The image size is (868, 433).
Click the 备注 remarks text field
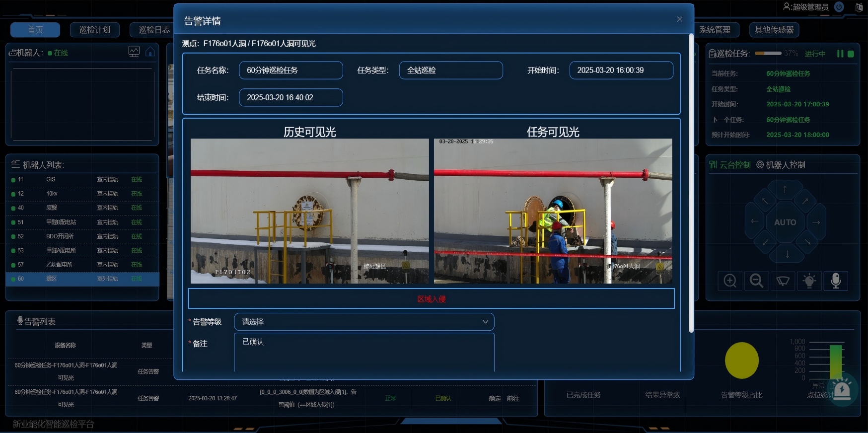(x=364, y=353)
